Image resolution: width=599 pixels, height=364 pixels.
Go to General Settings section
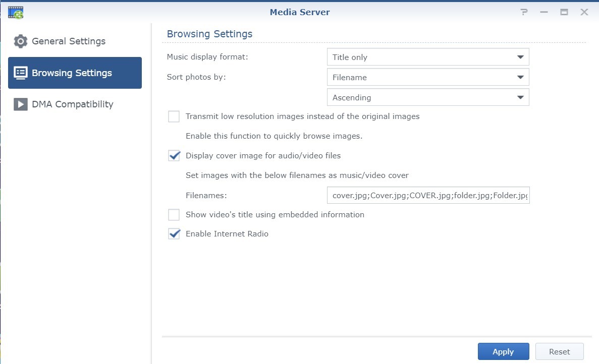(x=69, y=41)
